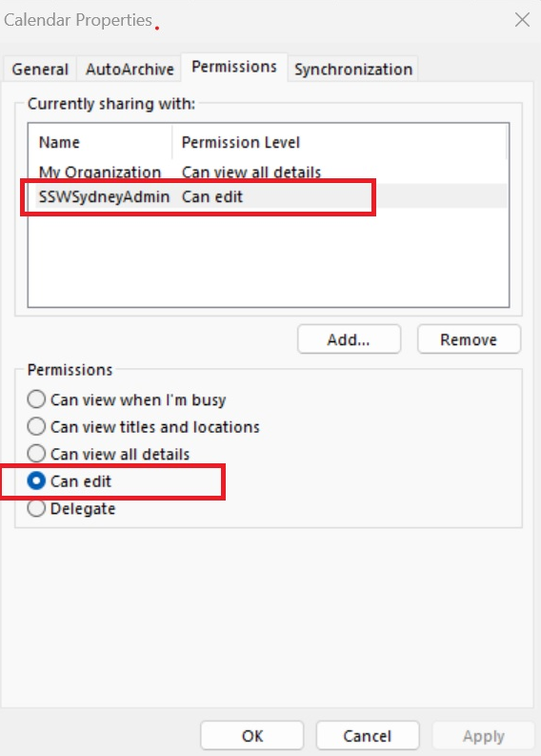The width and height of the screenshot is (541, 756).
Task: Click the Add... button
Action: click(x=349, y=339)
